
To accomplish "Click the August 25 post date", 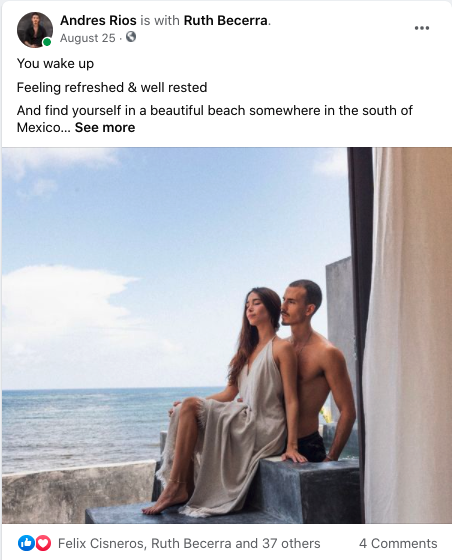I will pos(88,38).
